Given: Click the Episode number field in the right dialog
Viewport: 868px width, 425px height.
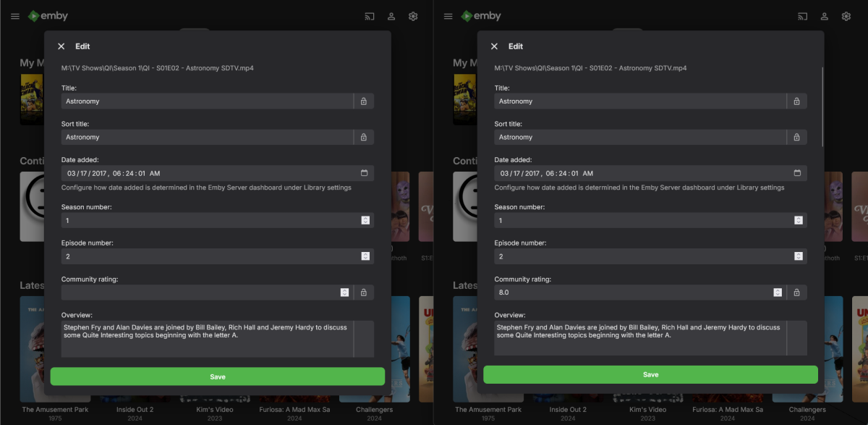Looking at the screenshot, I should pos(651,256).
